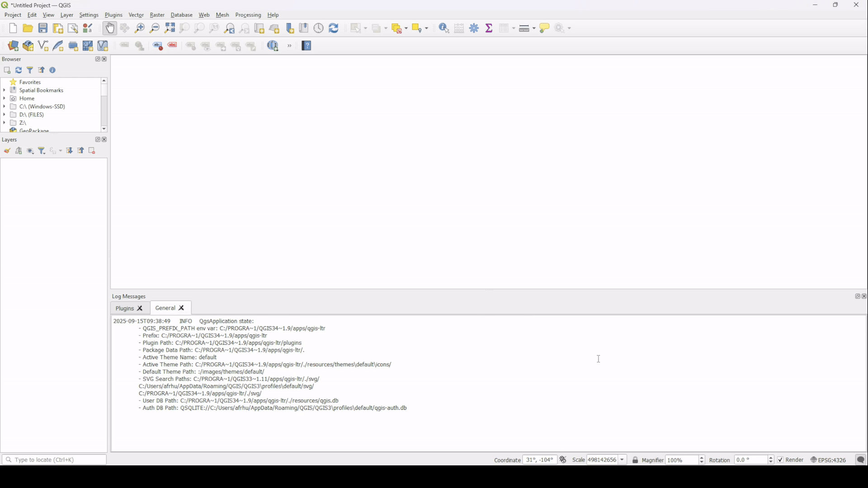Viewport: 868px width, 488px height.
Task: Refresh the map canvas
Action: pyautogui.click(x=334, y=28)
